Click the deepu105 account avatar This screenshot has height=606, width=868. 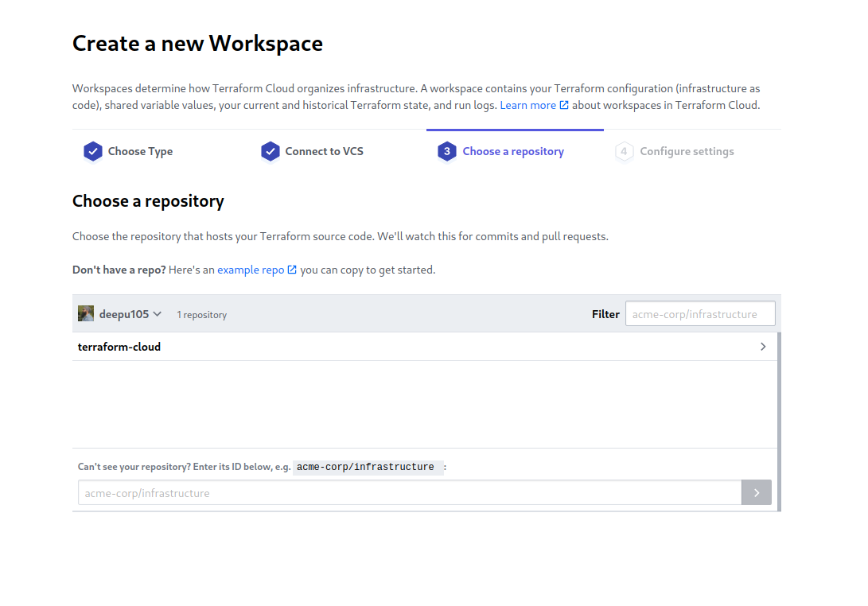[x=86, y=313]
